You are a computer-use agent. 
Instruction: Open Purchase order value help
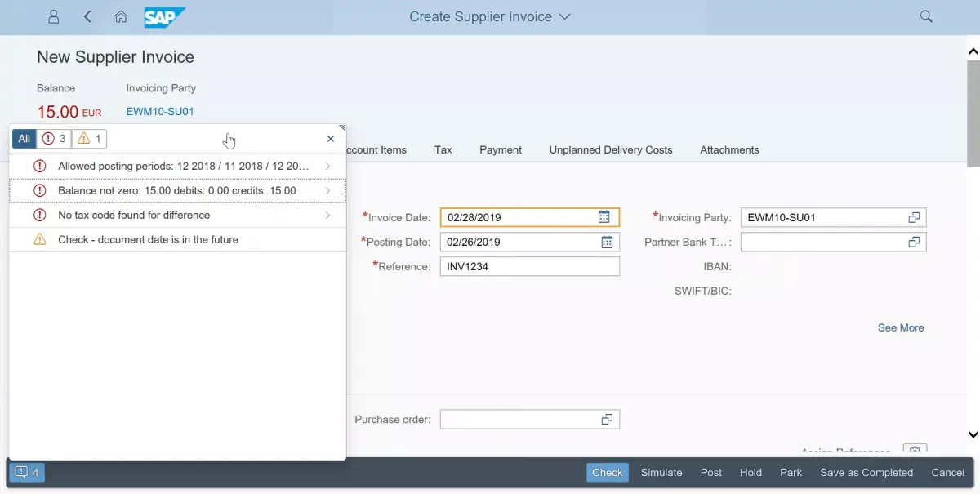point(607,419)
